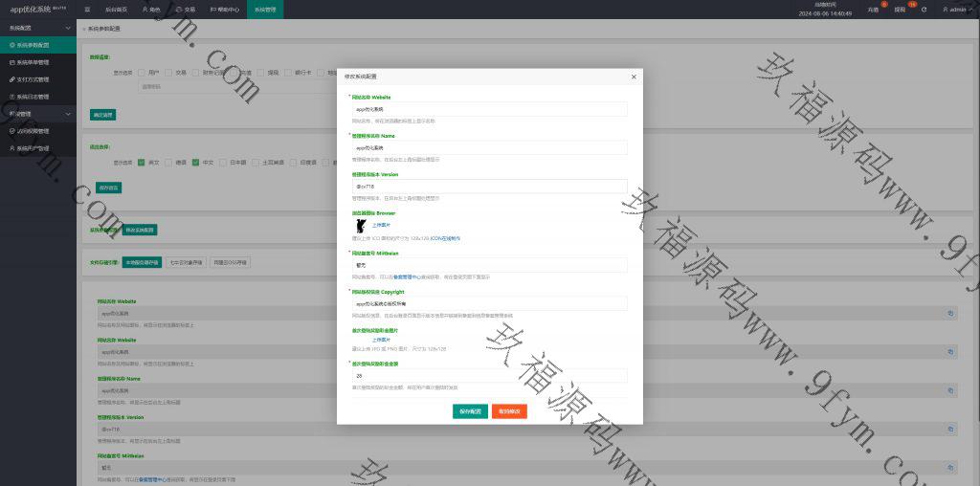
Task: Expand the admin user dropdown
Action: click(x=957, y=10)
